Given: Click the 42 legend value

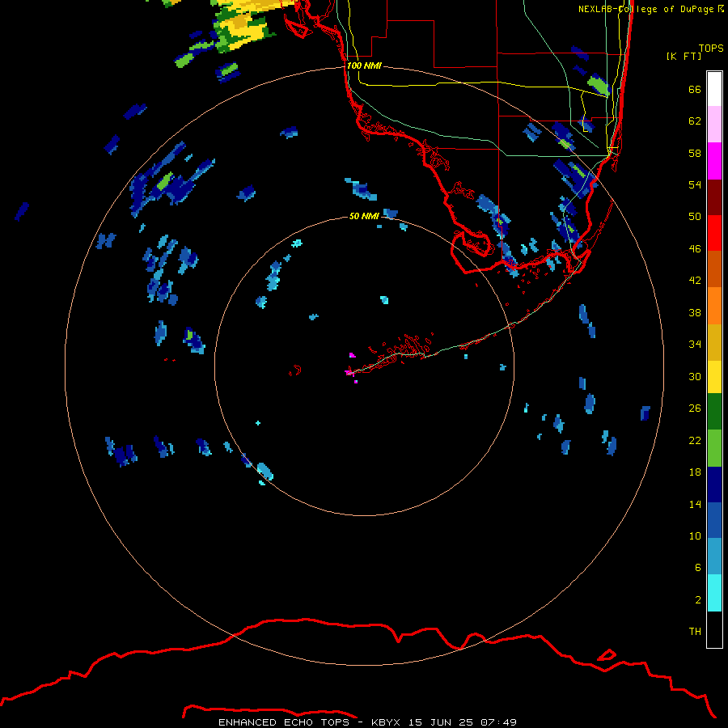Looking at the screenshot, I should pos(695,281).
